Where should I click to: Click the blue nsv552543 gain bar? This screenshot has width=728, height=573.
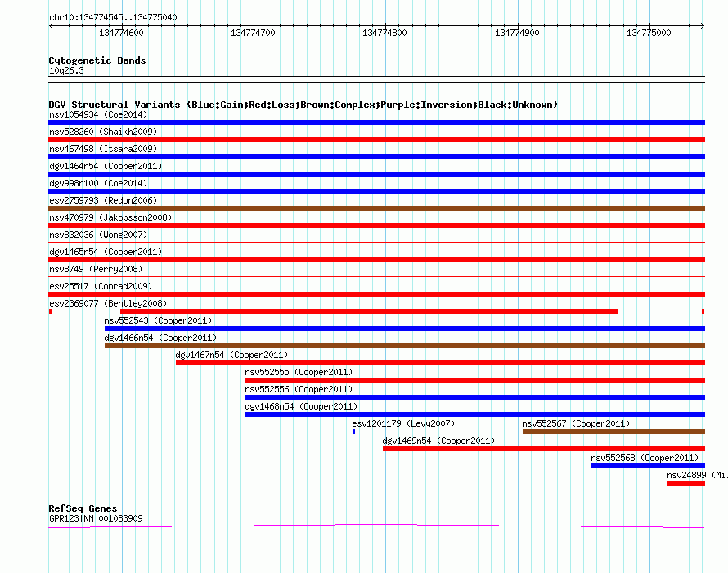tap(405, 329)
